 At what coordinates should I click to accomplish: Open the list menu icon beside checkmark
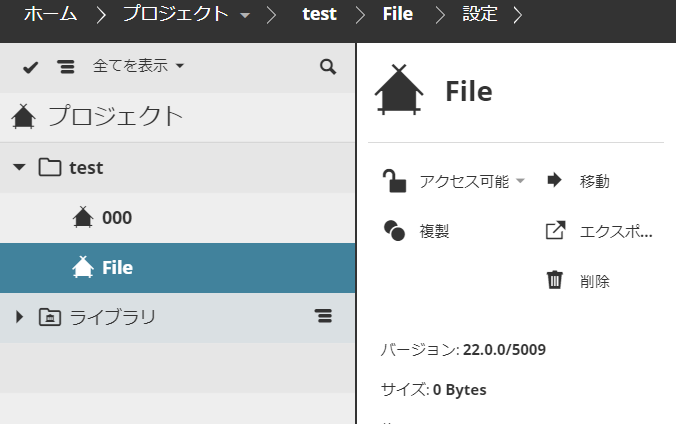pos(66,67)
